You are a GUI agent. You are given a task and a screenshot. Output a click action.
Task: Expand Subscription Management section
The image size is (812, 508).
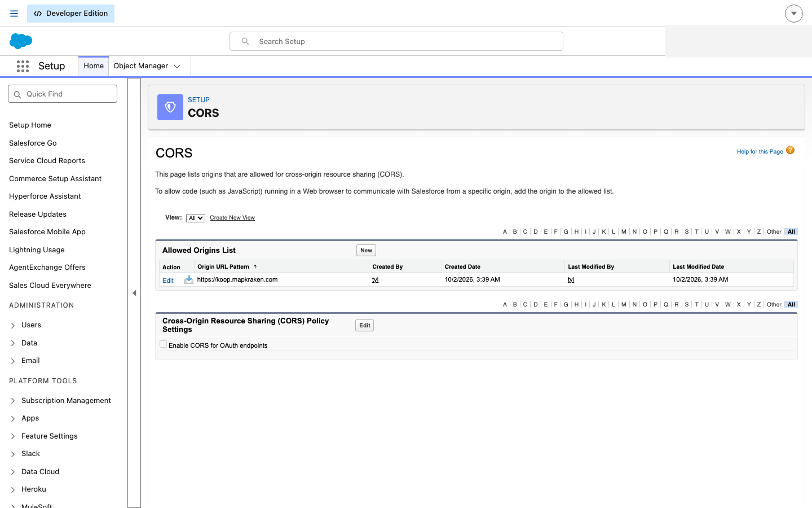click(x=13, y=401)
